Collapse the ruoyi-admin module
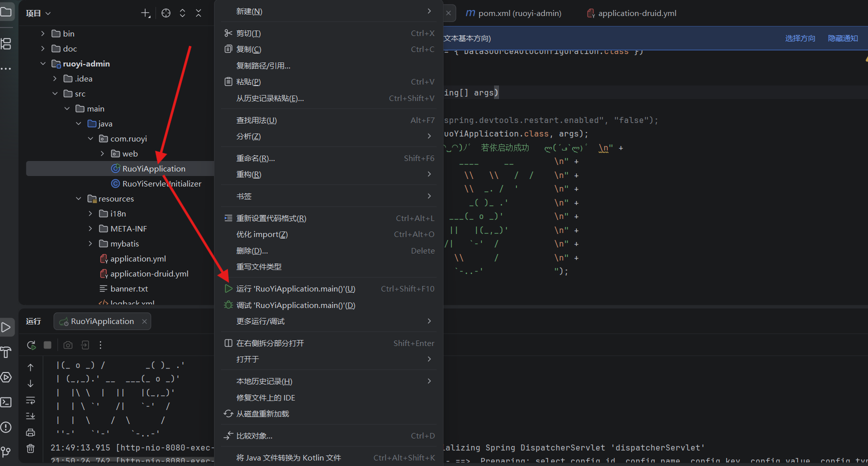 tap(42, 63)
